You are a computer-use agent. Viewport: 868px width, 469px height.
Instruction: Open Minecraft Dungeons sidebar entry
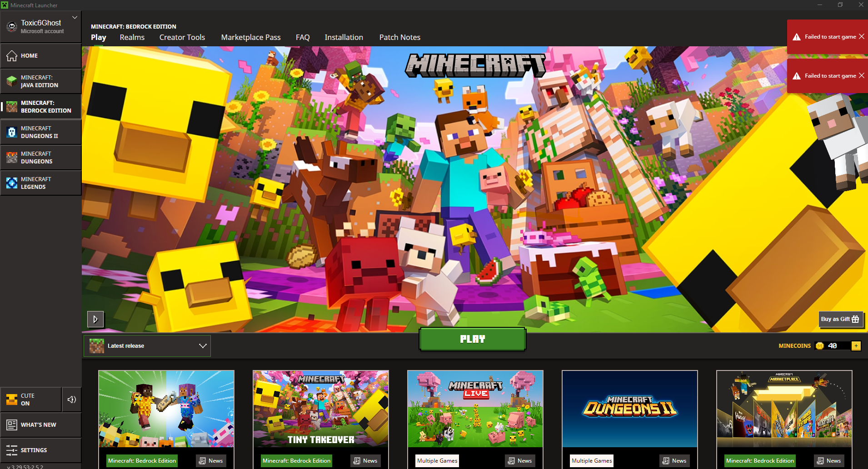pyautogui.click(x=41, y=158)
